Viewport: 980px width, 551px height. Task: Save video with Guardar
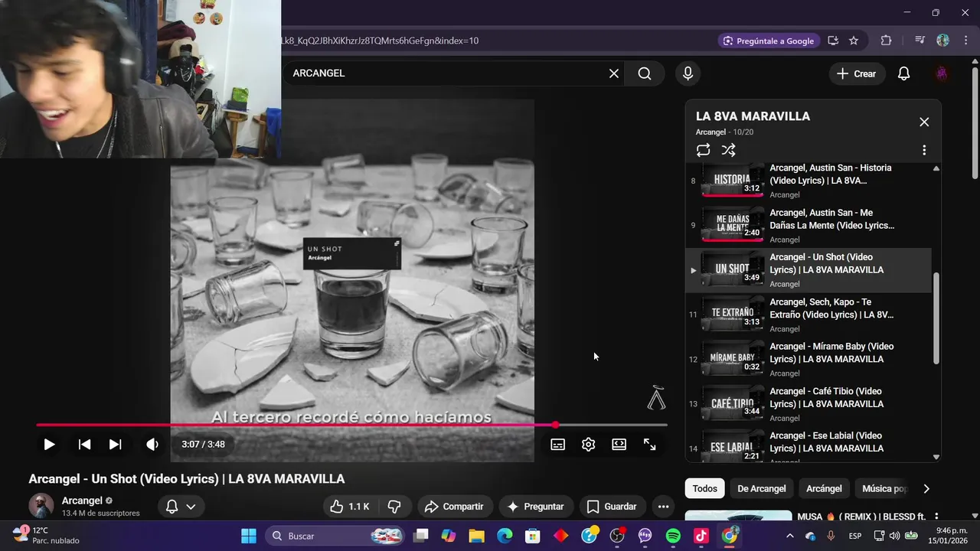click(x=612, y=507)
